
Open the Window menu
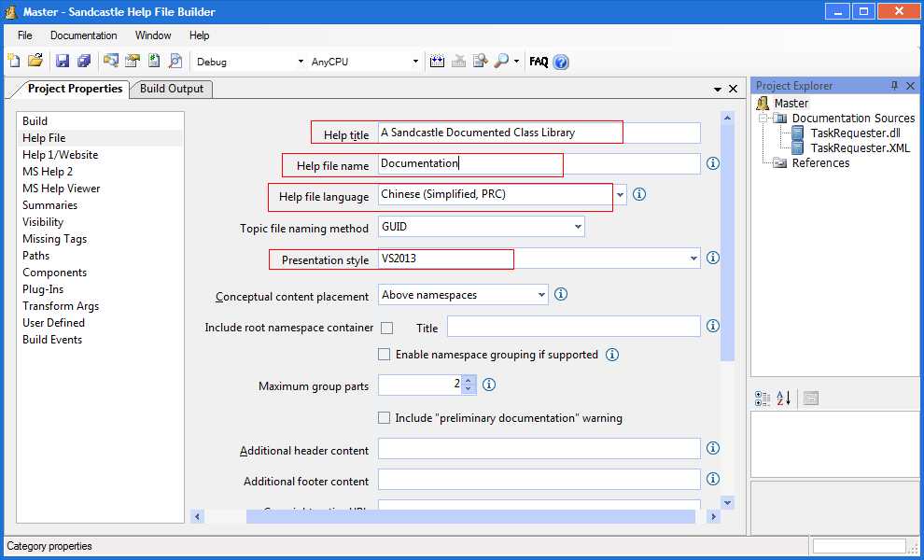click(153, 35)
